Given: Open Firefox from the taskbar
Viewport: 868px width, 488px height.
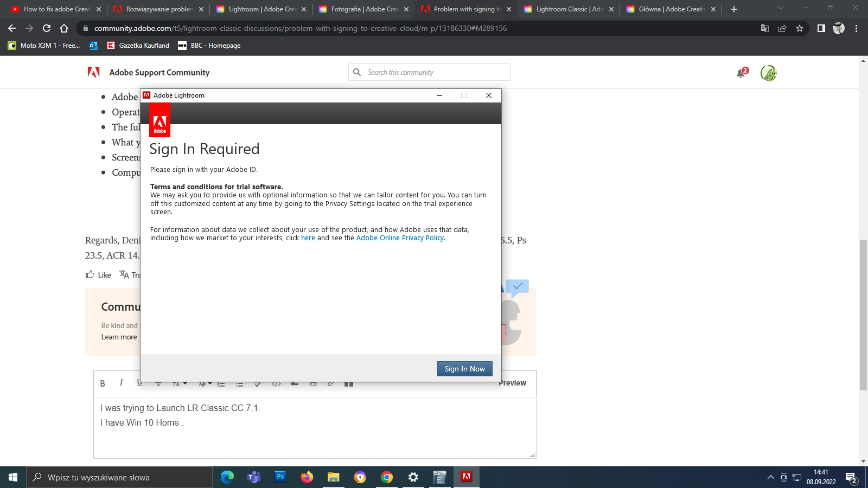Looking at the screenshot, I should pos(307,477).
